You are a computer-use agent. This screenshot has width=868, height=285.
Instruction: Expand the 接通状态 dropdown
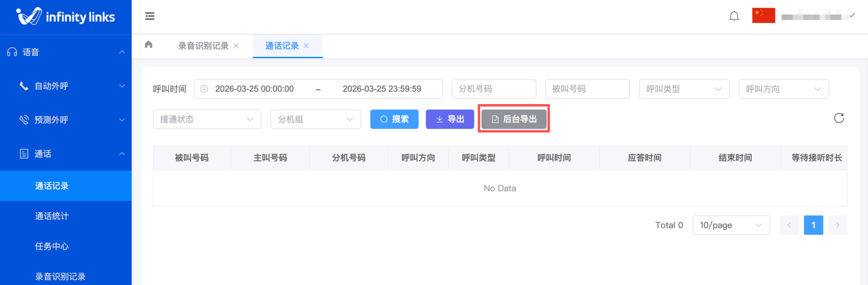(x=207, y=119)
